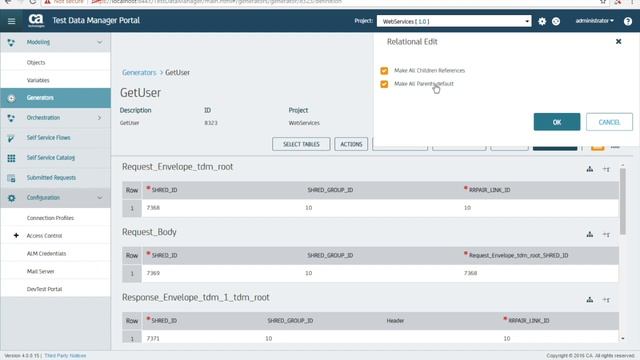Click the Generators gear icon in sidebar

click(11, 98)
